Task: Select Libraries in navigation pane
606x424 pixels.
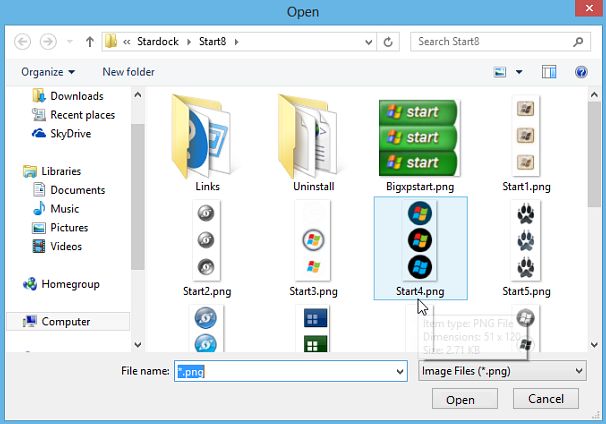Action: (52, 171)
